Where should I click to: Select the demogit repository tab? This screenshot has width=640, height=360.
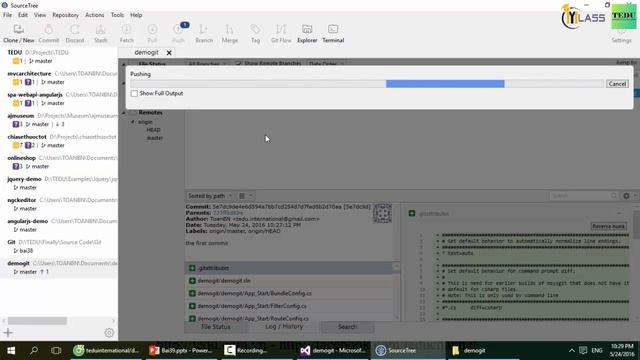tap(146, 53)
